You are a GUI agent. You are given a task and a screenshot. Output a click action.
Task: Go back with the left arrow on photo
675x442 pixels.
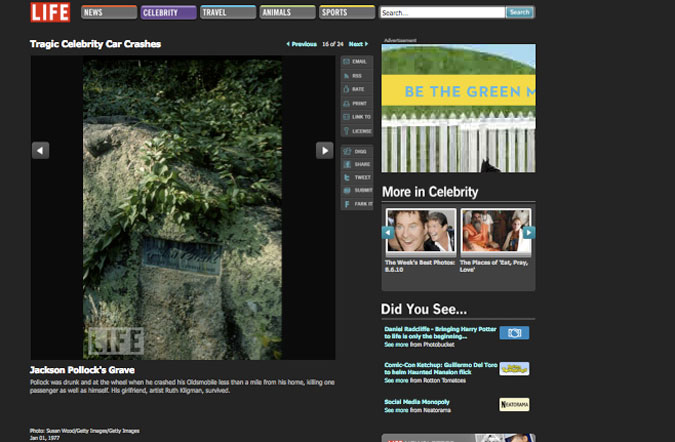coord(40,150)
